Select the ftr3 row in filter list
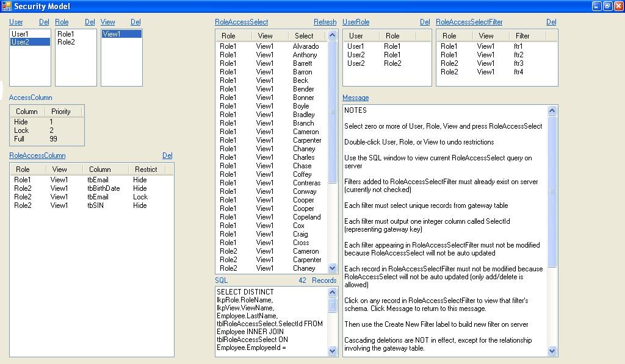 point(518,63)
